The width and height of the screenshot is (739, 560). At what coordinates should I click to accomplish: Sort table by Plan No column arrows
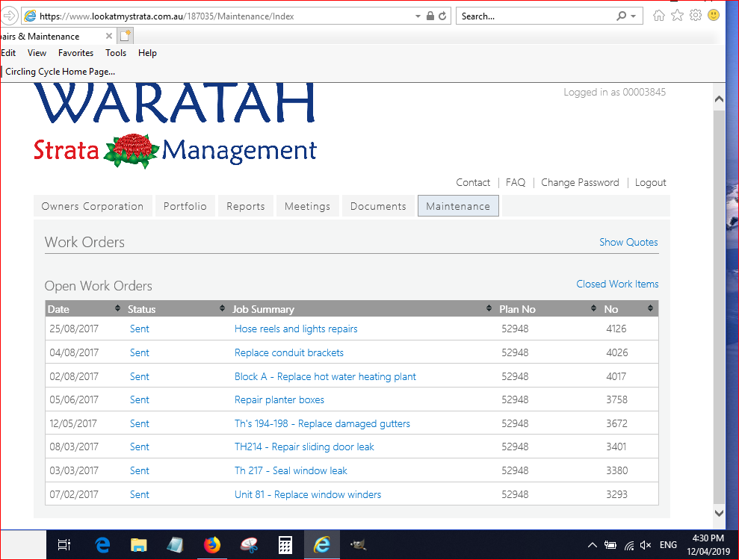[593, 308]
